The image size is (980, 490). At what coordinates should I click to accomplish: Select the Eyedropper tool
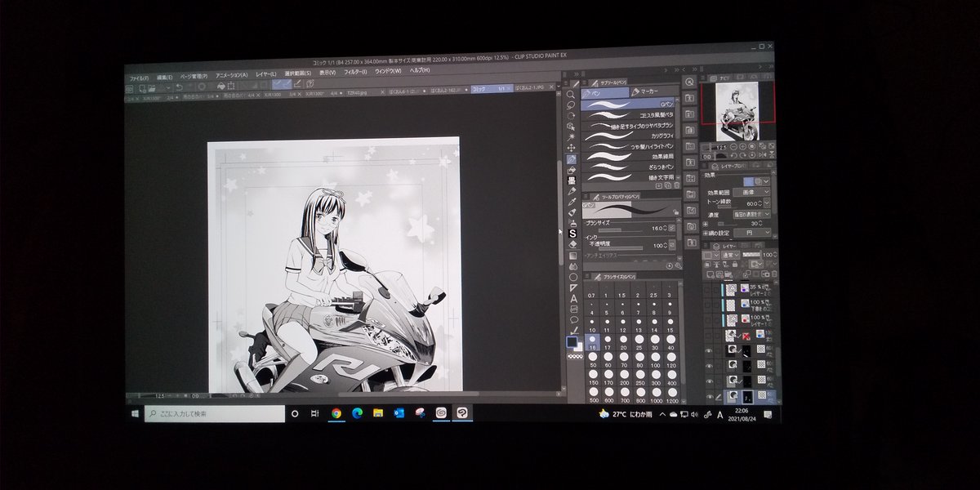(x=572, y=202)
